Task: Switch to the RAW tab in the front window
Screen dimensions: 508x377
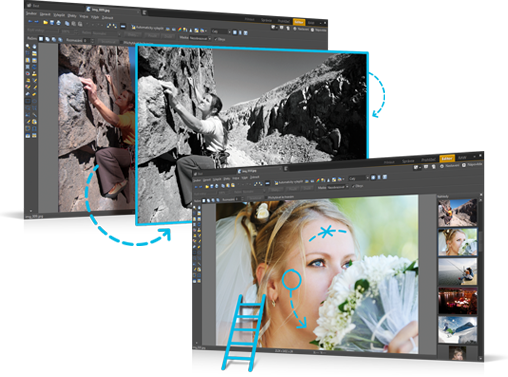Action: click(462, 158)
